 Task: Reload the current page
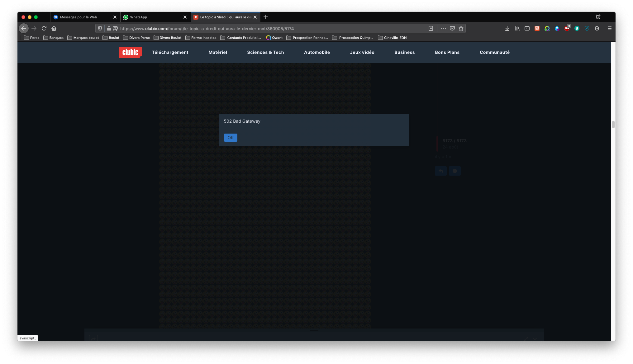point(44,28)
